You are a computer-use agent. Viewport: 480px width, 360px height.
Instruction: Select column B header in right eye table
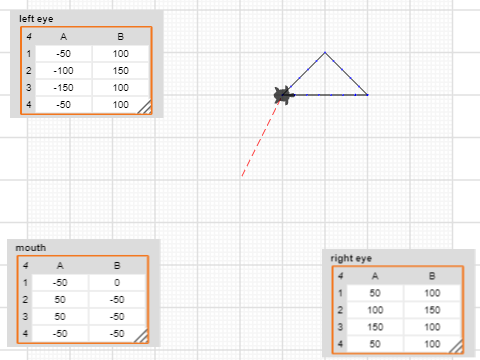click(432, 276)
